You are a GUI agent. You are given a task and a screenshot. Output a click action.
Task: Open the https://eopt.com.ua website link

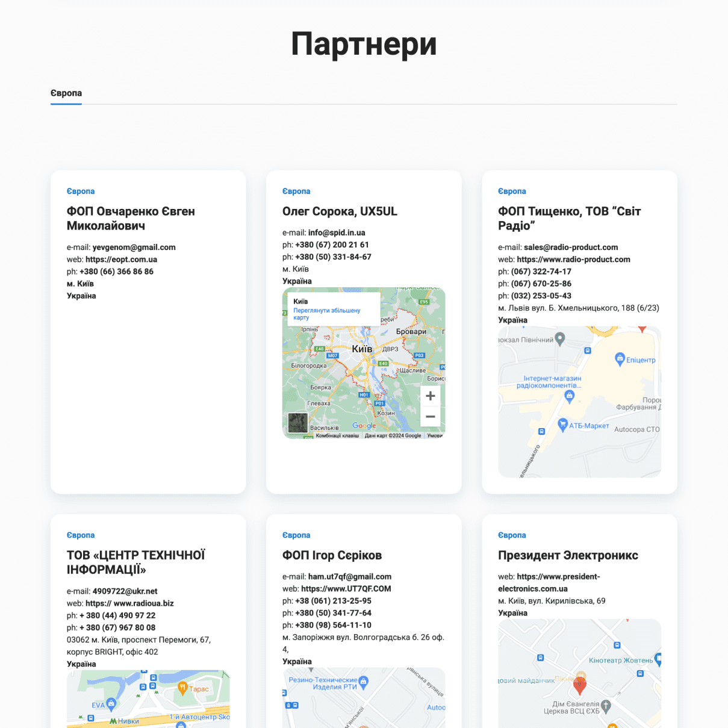(x=121, y=260)
